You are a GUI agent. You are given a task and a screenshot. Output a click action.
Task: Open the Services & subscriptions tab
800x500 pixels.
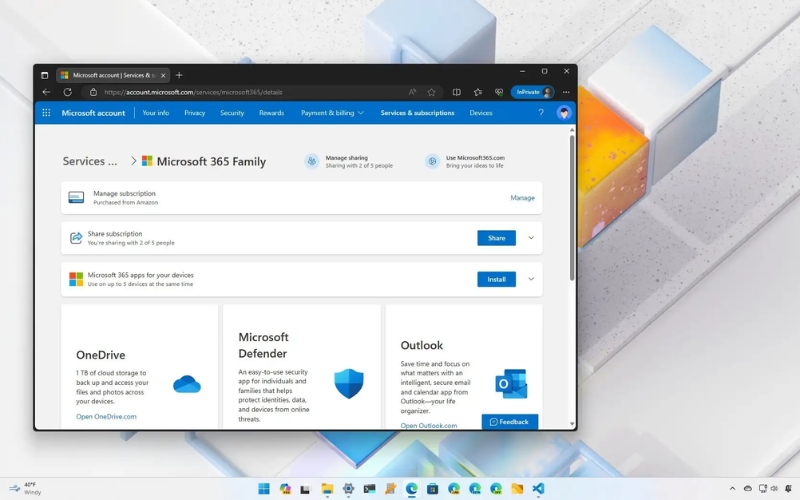(x=417, y=113)
